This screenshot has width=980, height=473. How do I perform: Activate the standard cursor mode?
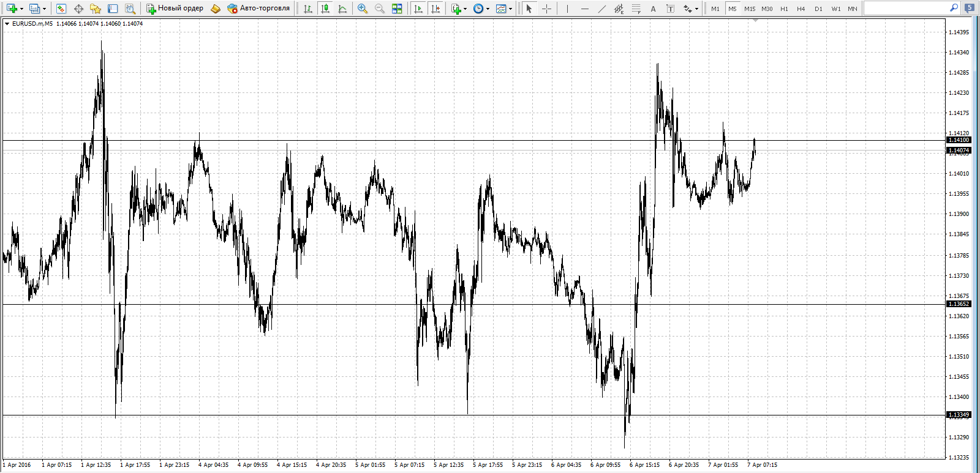pyautogui.click(x=529, y=9)
